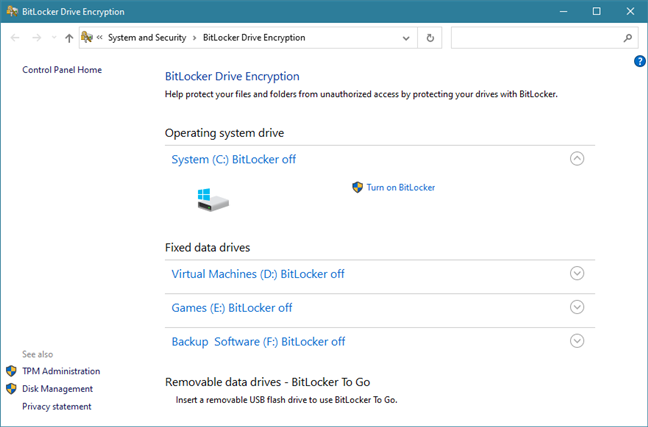Expand the Virtual Machines (D:) drive section

point(577,273)
